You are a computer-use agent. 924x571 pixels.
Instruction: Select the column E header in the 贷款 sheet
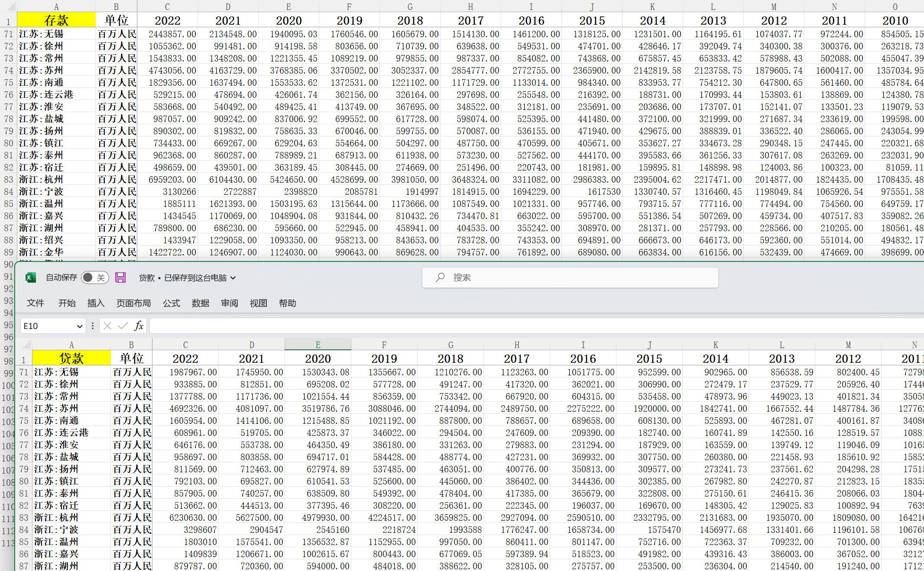pyautogui.click(x=318, y=345)
